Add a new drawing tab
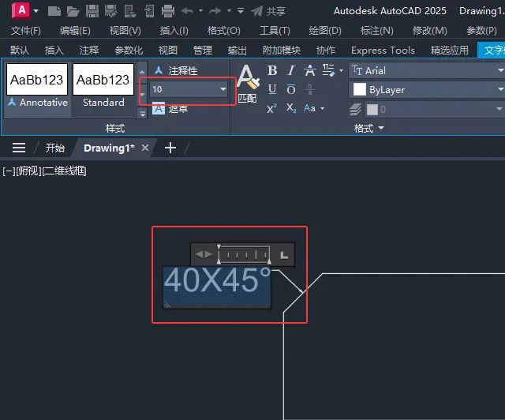The height and width of the screenshot is (420, 505). (170, 148)
